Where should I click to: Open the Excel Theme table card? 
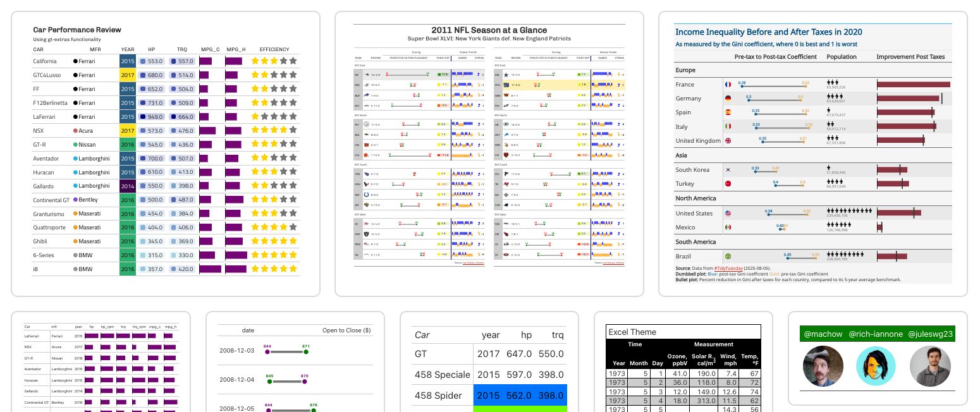pos(683,361)
